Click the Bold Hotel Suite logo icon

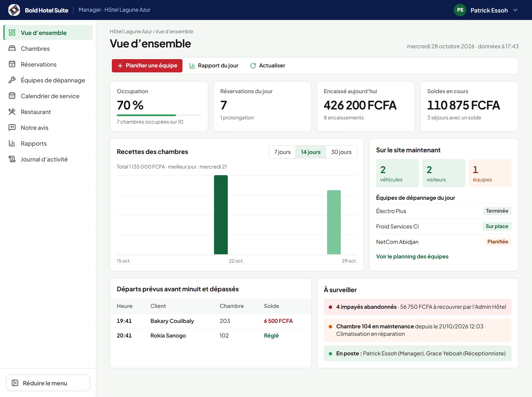click(x=14, y=10)
